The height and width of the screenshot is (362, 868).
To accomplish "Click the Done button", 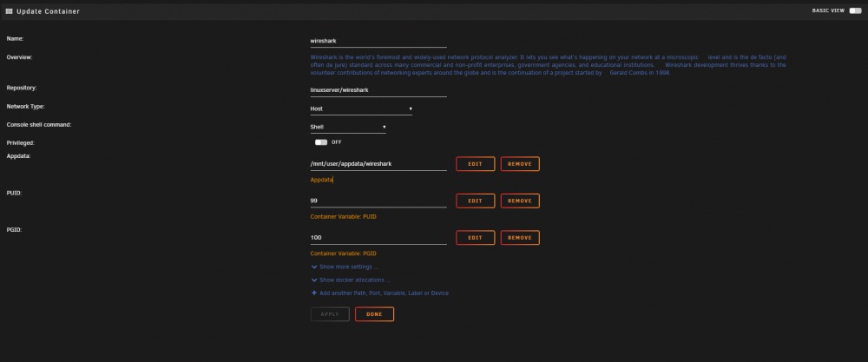I will pyautogui.click(x=374, y=314).
